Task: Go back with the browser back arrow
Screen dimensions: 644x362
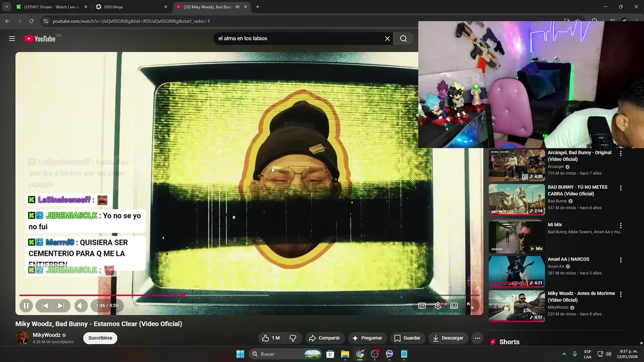Action: click(8, 21)
